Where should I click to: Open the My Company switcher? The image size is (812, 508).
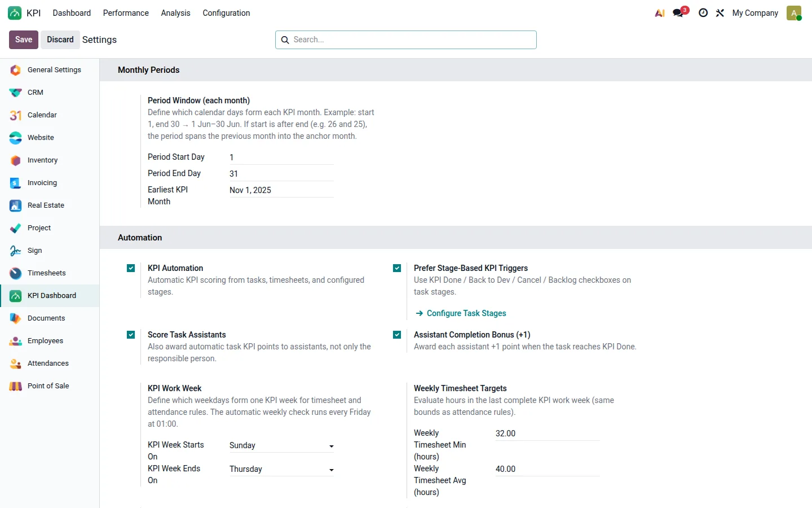755,13
